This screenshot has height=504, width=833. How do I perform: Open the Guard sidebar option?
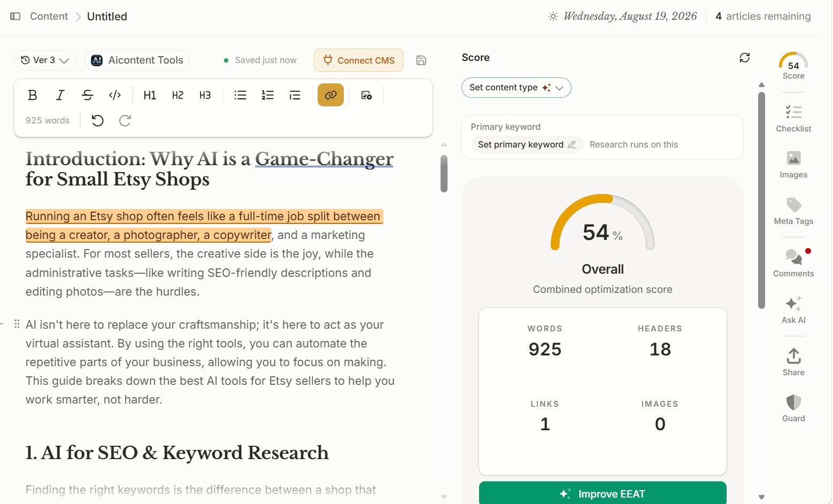pyautogui.click(x=793, y=408)
